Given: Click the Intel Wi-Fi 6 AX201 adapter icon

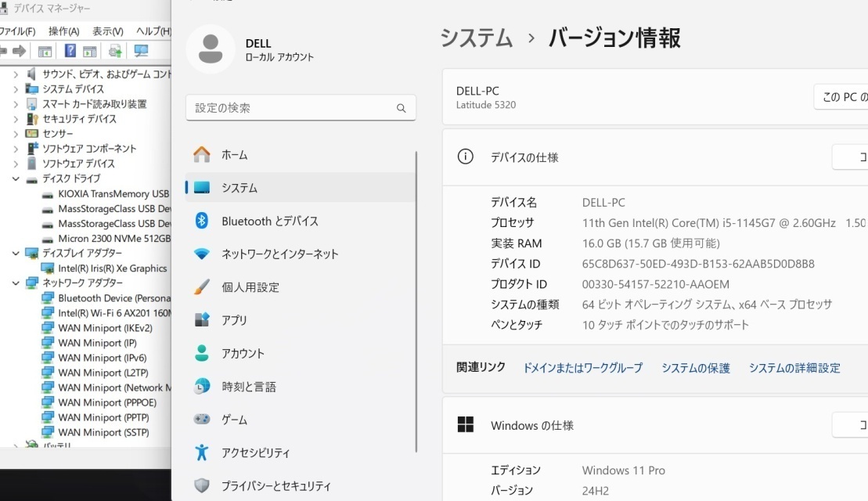Looking at the screenshot, I should point(48,313).
